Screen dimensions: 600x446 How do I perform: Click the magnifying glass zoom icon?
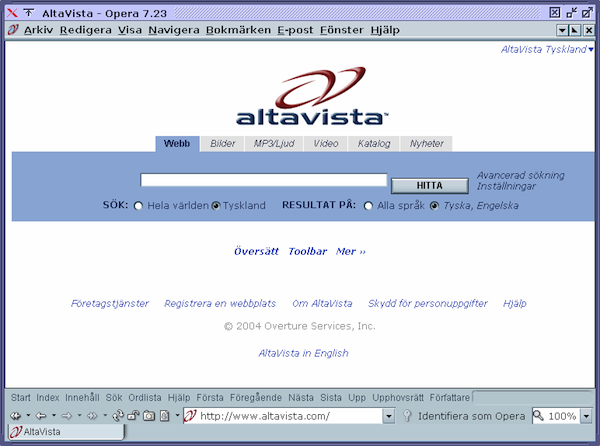point(538,415)
